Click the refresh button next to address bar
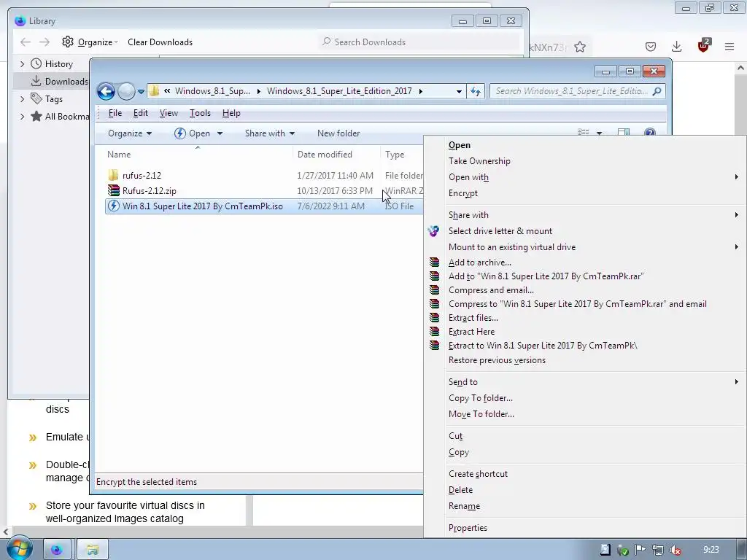 [476, 91]
